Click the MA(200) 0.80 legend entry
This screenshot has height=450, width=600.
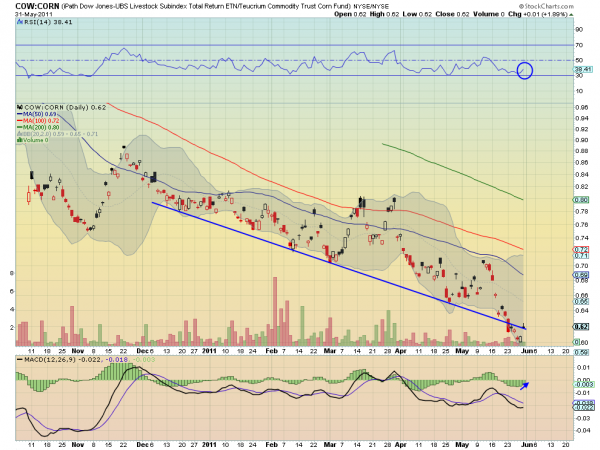click(x=38, y=127)
